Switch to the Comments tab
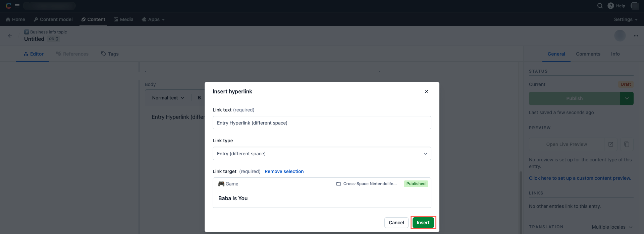 point(588,54)
